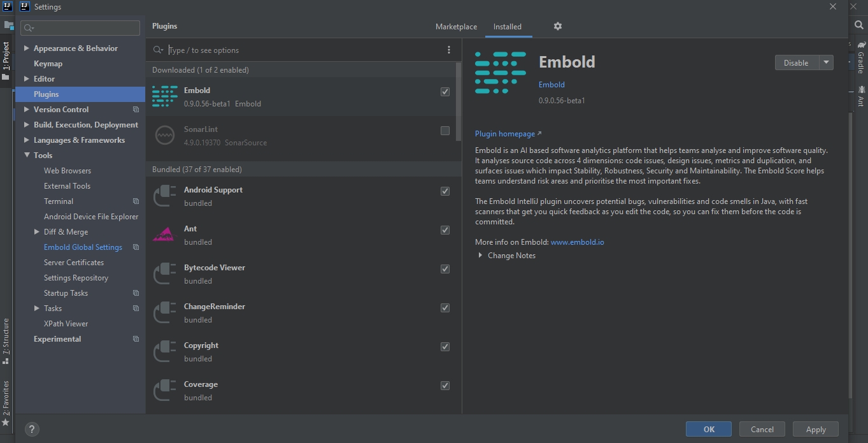Click the Embold vendor link

551,85
